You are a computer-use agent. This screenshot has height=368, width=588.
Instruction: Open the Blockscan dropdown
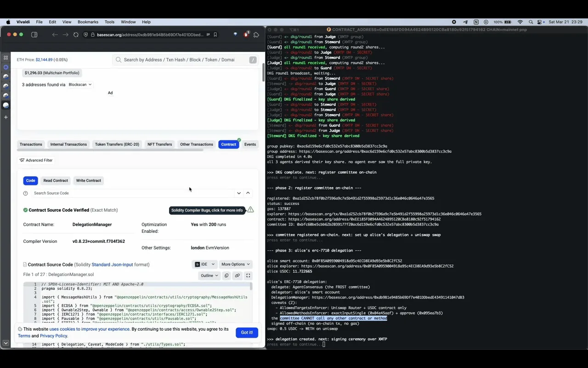[80, 85]
